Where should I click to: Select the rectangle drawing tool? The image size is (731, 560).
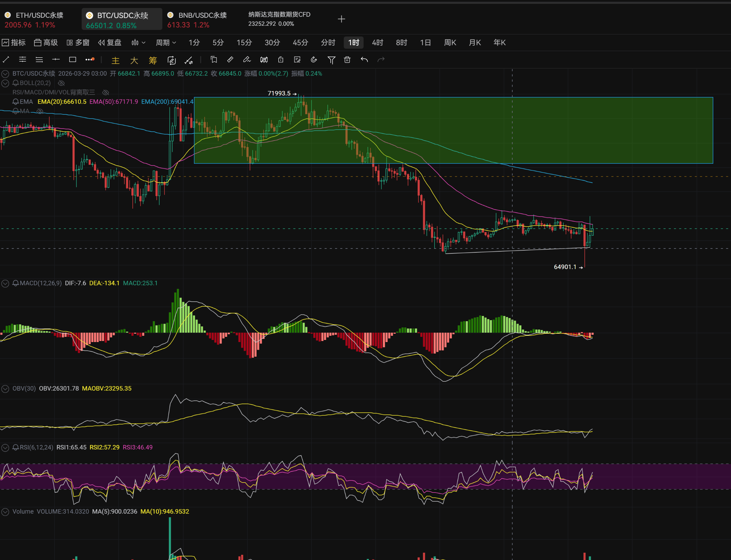click(73, 60)
